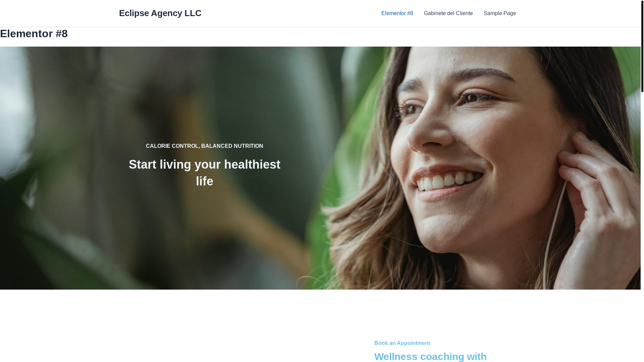Go to Sample Page in the navigation
The width and height of the screenshot is (644, 362).
(500, 13)
